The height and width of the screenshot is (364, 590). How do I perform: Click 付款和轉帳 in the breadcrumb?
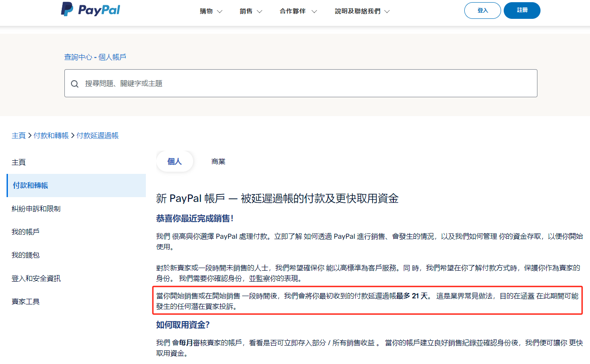coord(51,135)
